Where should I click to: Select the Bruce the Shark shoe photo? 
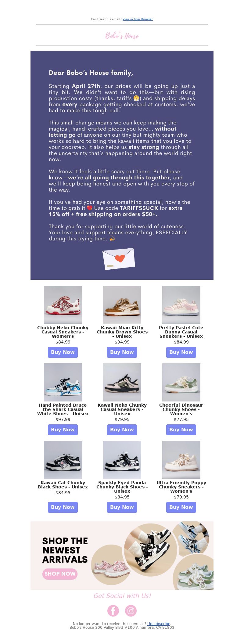tap(63, 382)
